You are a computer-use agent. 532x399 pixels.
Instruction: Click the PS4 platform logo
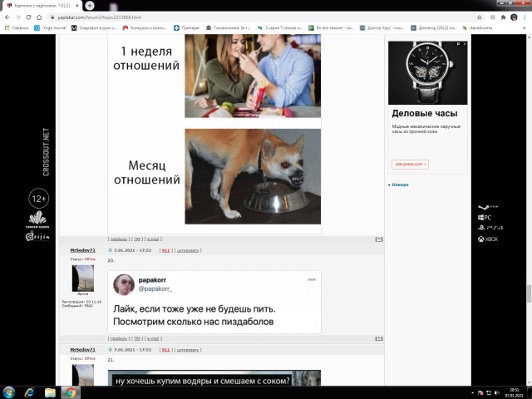point(490,228)
